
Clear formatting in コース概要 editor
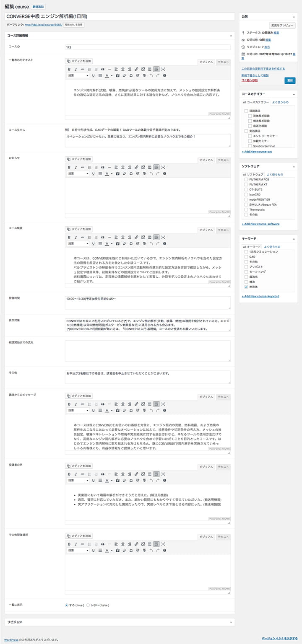click(x=124, y=243)
